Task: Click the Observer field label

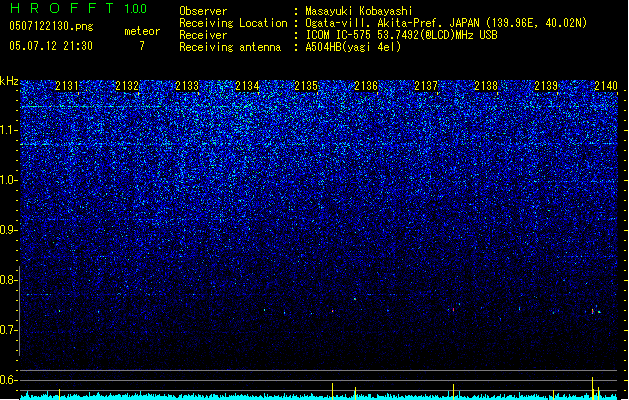Action: pyautogui.click(x=203, y=11)
